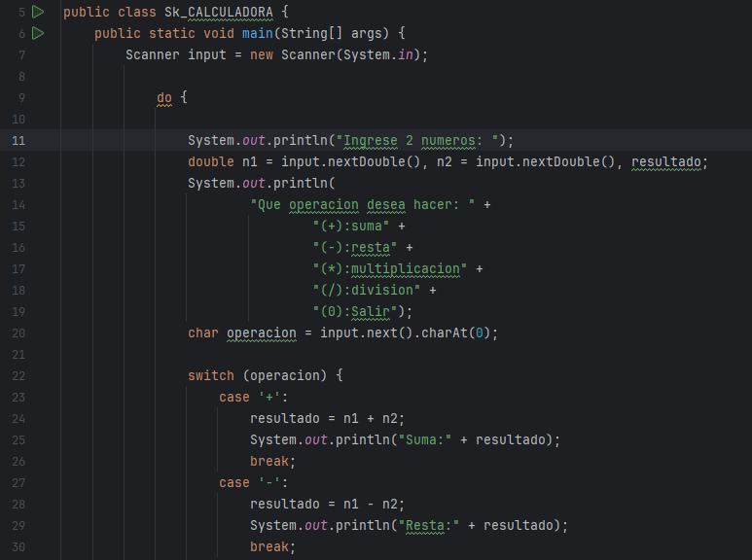
Task: Click variable 'resultado' at end of line 12
Action: 666,162
